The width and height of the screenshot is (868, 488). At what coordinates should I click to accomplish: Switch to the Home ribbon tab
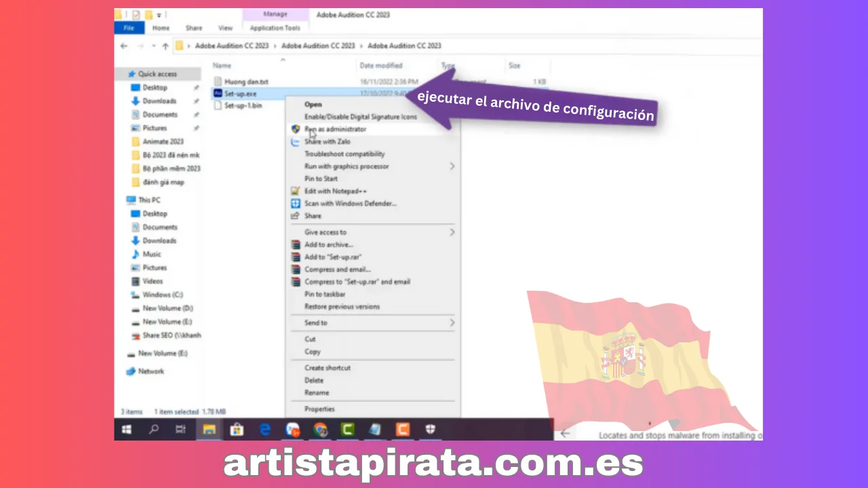click(161, 28)
